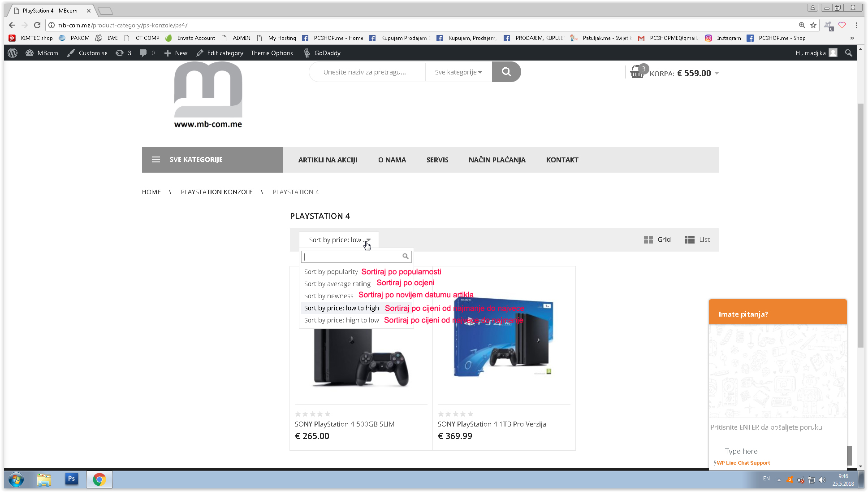Select Sort by price: low to high

[341, 308]
